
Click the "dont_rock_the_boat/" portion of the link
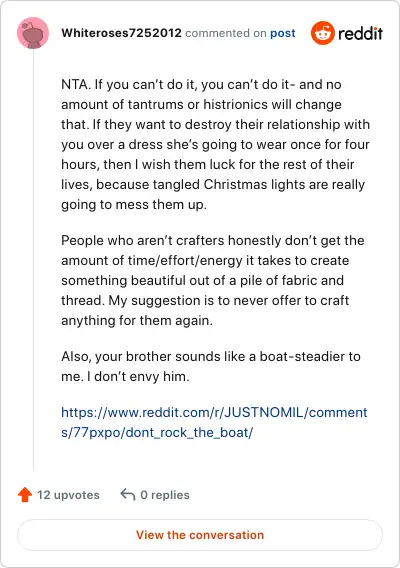[x=189, y=433]
